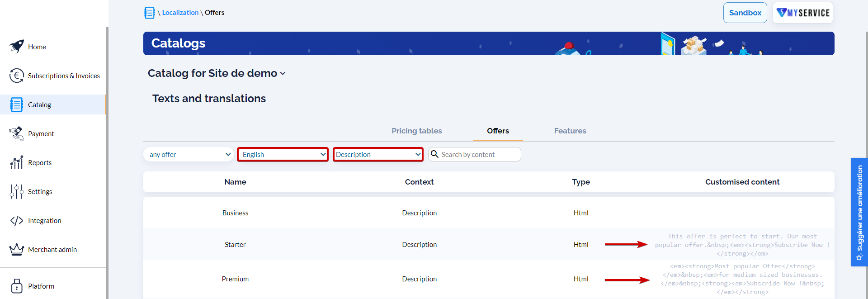This screenshot has height=299, width=868.
Task: Open Platform in the sidebar
Action: [x=41, y=286]
